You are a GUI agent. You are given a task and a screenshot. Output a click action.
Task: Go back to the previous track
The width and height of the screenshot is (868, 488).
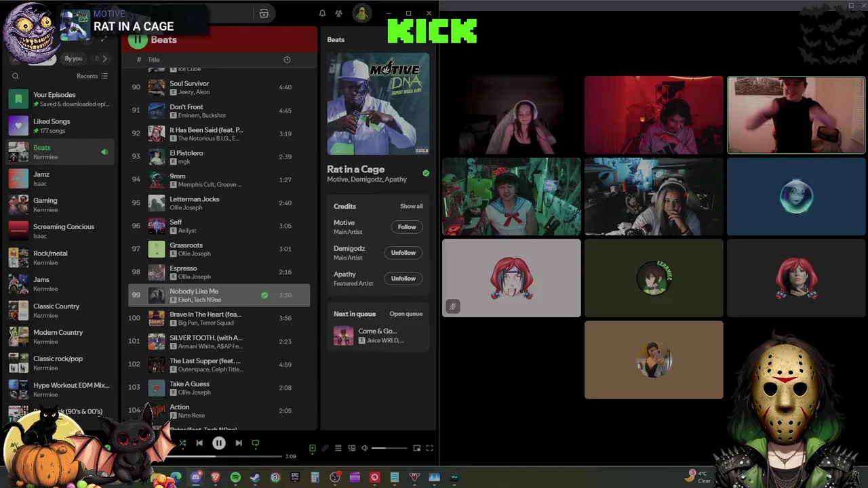199,443
